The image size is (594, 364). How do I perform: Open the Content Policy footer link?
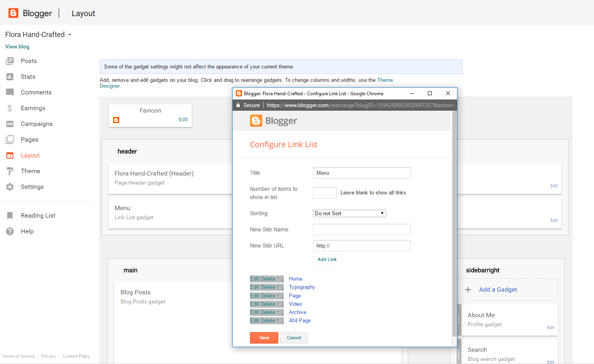(76, 356)
